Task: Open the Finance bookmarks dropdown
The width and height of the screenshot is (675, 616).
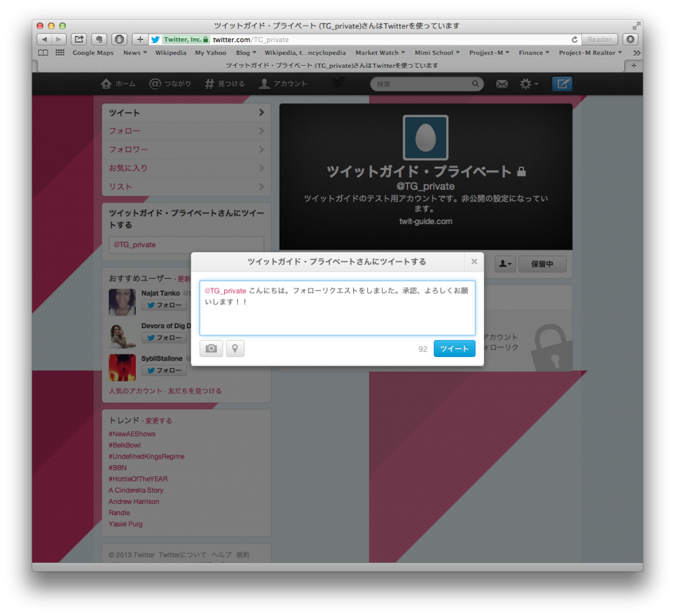Action: (534, 53)
